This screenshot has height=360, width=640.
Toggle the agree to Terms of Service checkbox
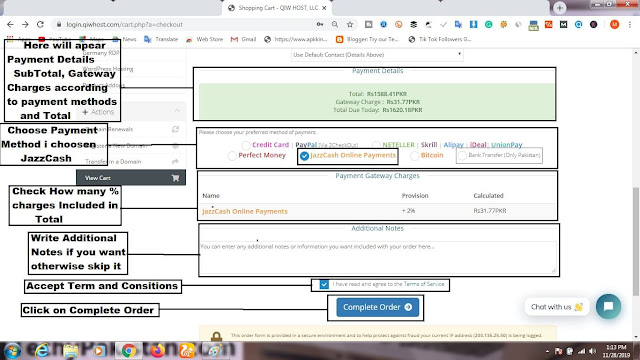coord(324,284)
